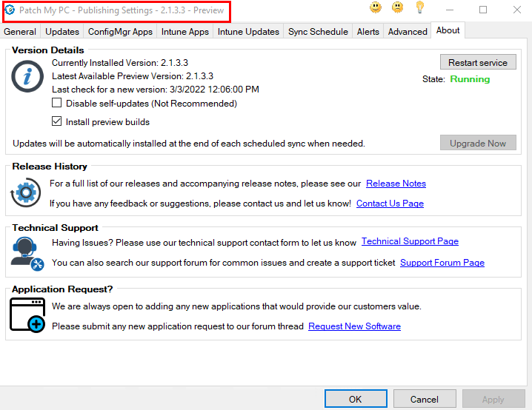The height and width of the screenshot is (410, 532).
Task: Open the Contact Us Page link
Action: pyautogui.click(x=390, y=204)
